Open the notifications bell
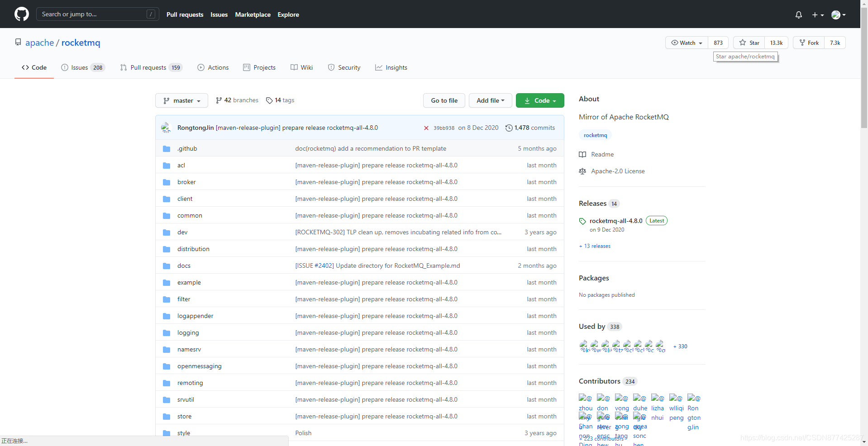Image resolution: width=868 pixels, height=446 pixels. coord(799,15)
